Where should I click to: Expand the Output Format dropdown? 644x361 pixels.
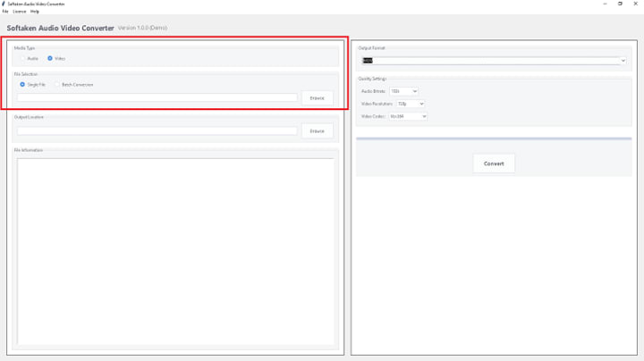623,61
